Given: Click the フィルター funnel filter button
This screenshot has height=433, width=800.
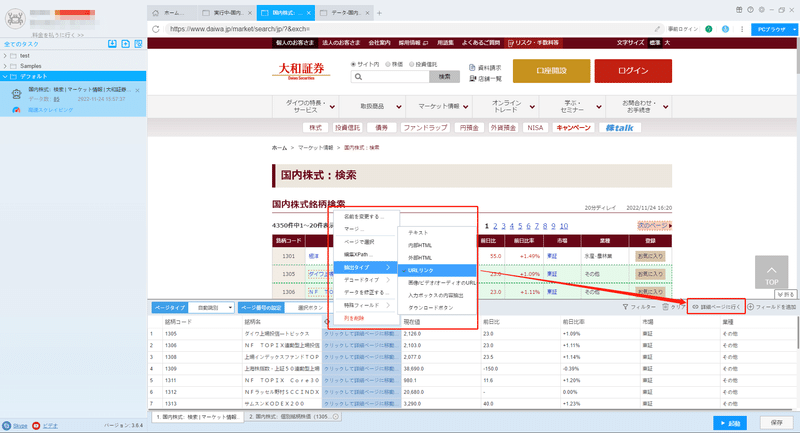Looking at the screenshot, I should [x=639, y=307].
